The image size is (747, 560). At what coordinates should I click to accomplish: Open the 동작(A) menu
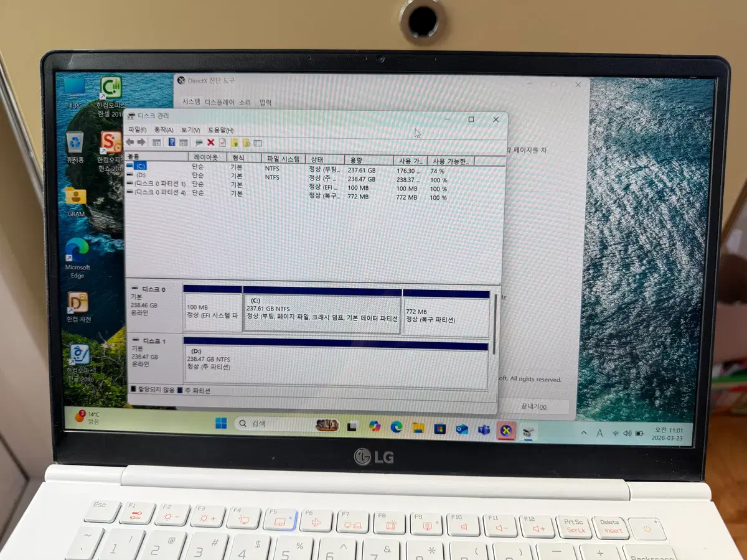164,130
